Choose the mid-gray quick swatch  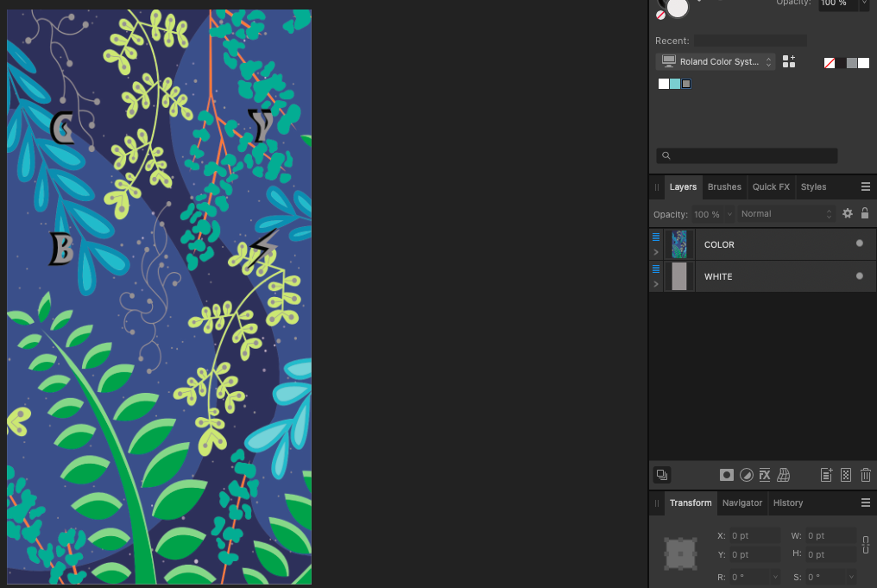pyautogui.click(x=852, y=63)
